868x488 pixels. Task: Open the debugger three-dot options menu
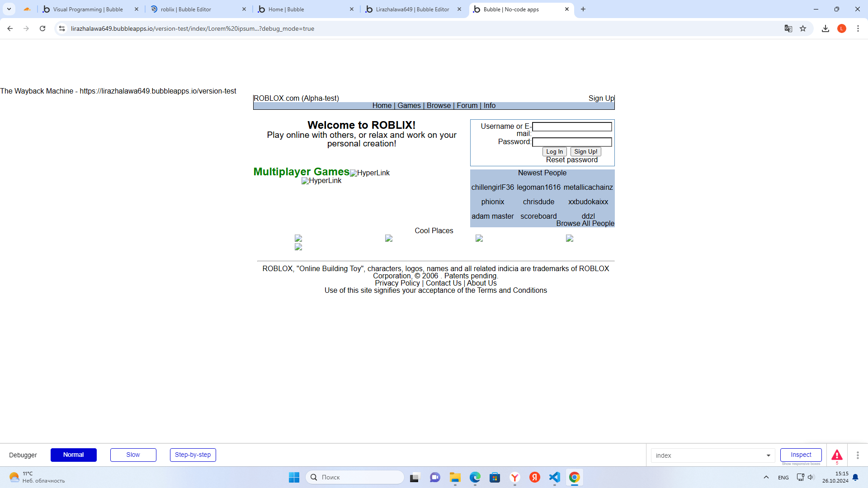(x=858, y=455)
